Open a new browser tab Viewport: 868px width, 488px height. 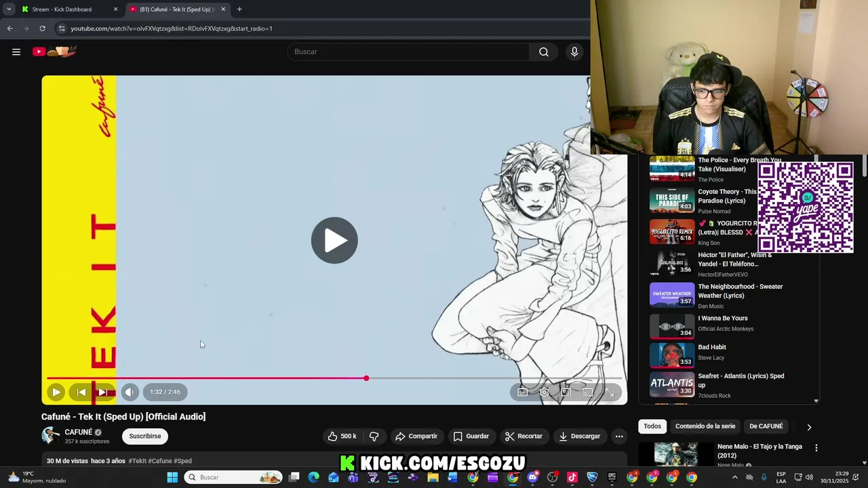[239, 9]
